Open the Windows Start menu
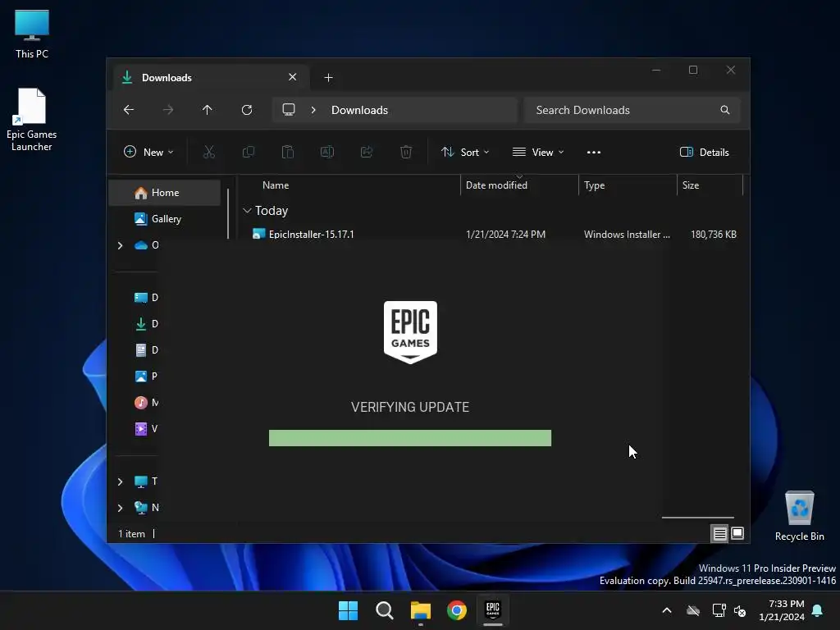 coord(348,610)
